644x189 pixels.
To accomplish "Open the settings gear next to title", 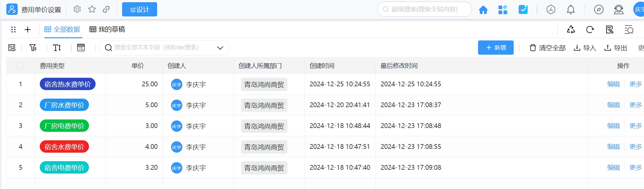I will click(77, 9).
